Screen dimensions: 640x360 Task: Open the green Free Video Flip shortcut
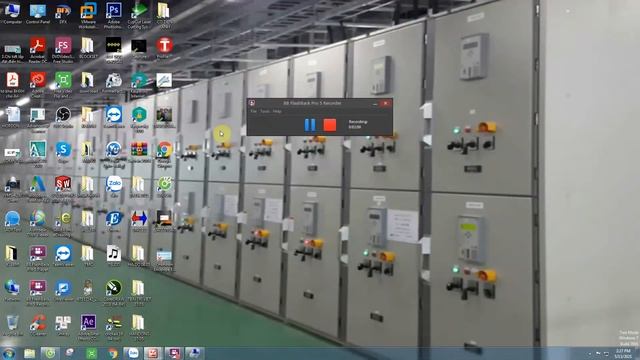click(63, 84)
